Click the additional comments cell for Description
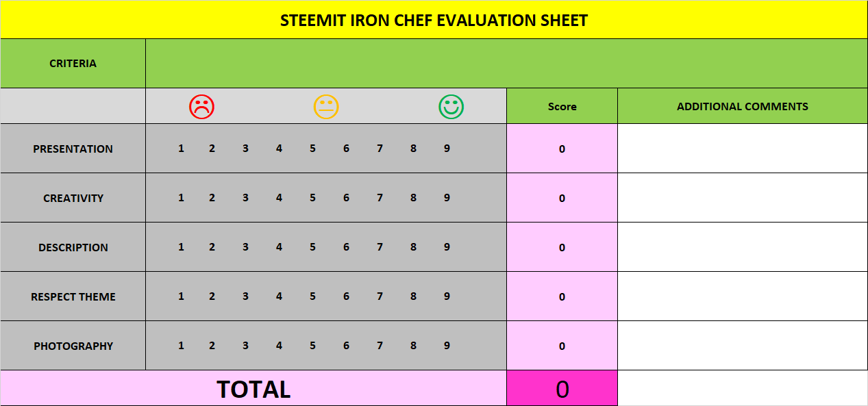The image size is (868, 406). coord(743,247)
